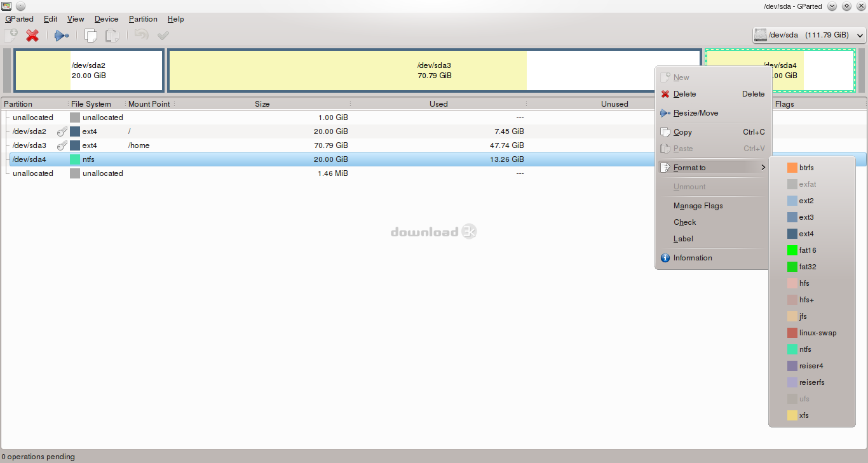Choose fat32 in the Format to submenu
Image resolution: width=868 pixels, height=463 pixels.
click(x=811, y=267)
